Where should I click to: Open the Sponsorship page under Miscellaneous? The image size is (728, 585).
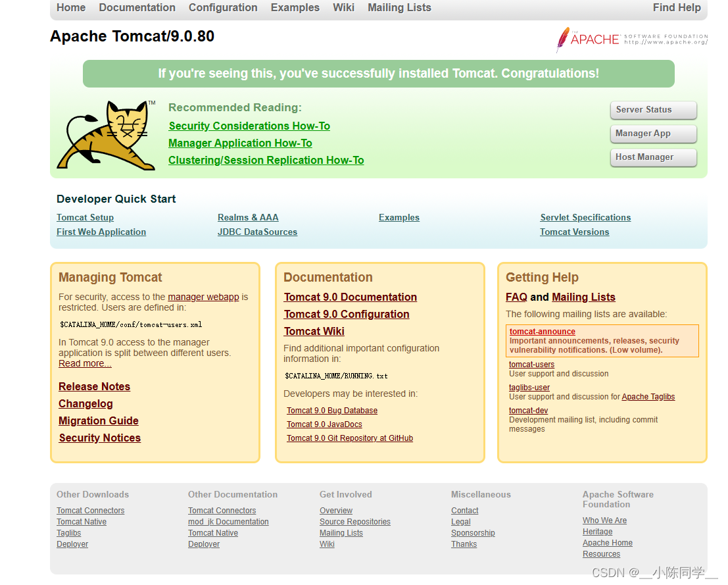(473, 532)
